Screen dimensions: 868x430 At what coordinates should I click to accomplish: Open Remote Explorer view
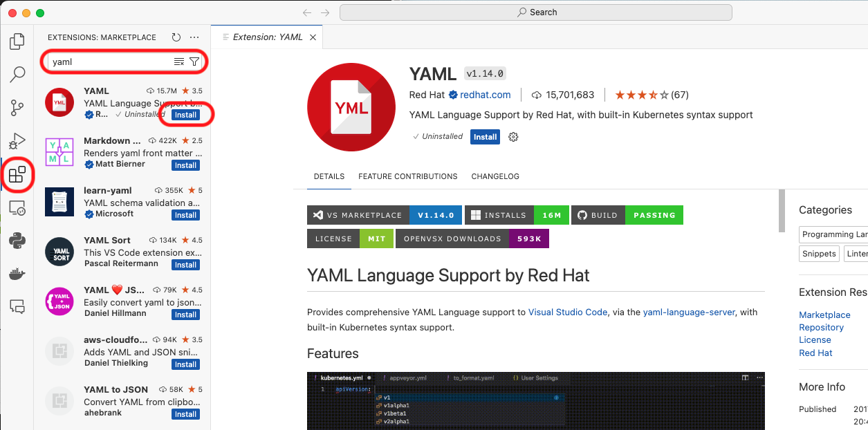coord(17,207)
